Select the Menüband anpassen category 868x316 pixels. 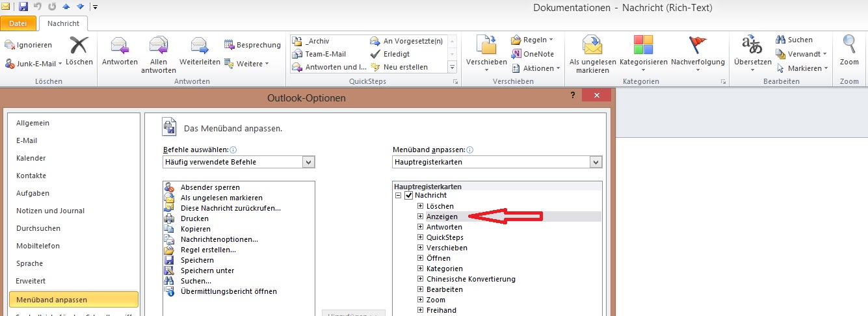tap(74, 300)
